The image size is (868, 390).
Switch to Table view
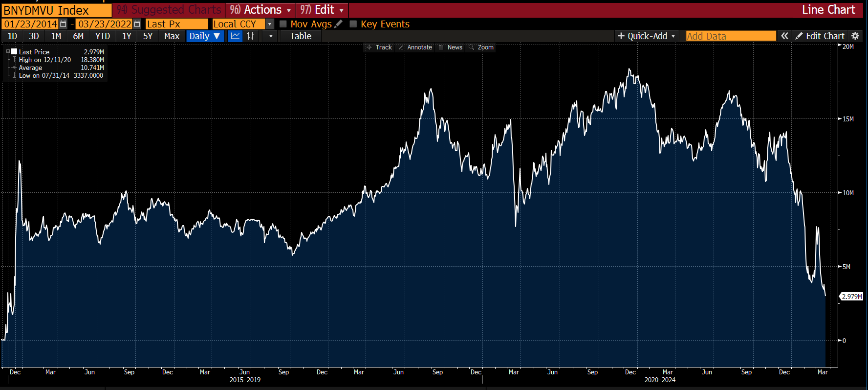[x=301, y=36]
